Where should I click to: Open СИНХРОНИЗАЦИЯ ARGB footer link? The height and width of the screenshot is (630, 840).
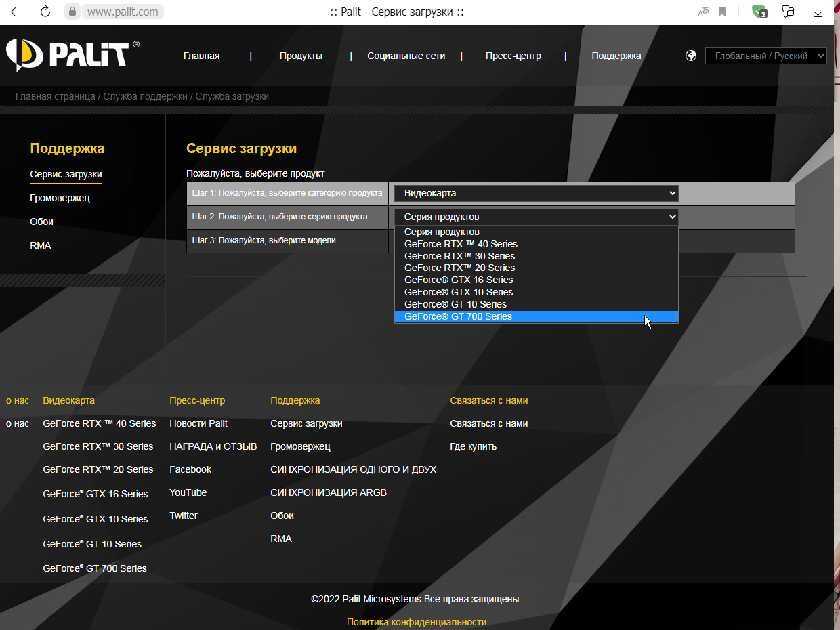tap(329, 492)
